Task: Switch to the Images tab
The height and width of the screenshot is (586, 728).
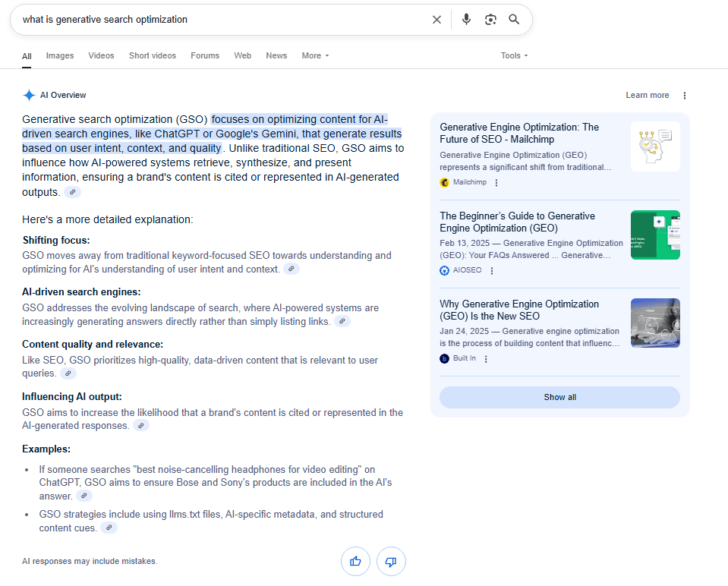Action: coord(60,55)
